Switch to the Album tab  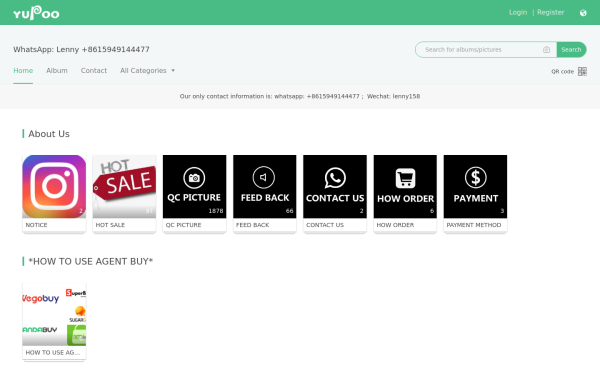tap(57, 70)
